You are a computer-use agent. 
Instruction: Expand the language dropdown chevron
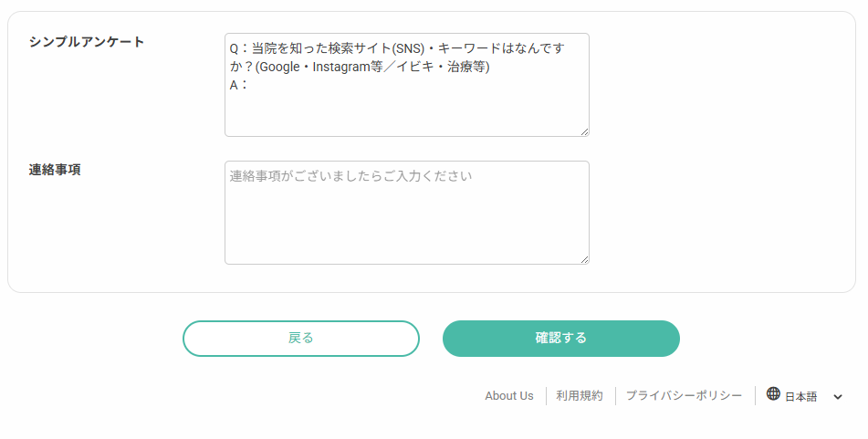838,397
